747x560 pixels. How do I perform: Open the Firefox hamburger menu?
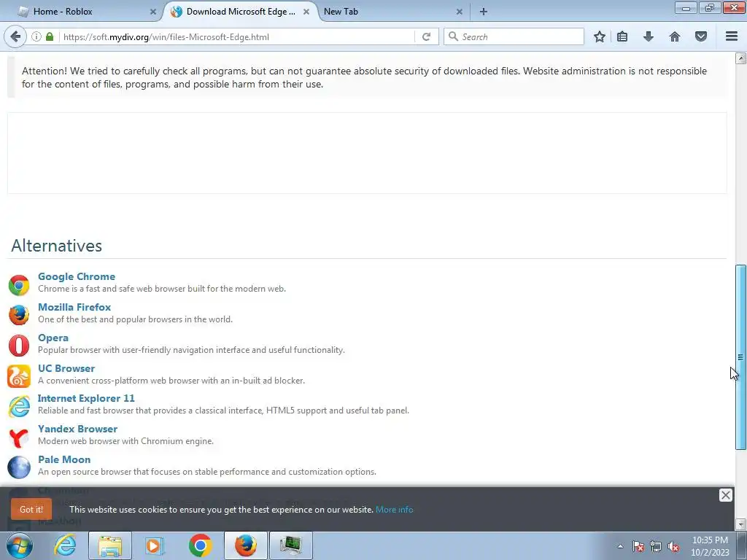732,36
